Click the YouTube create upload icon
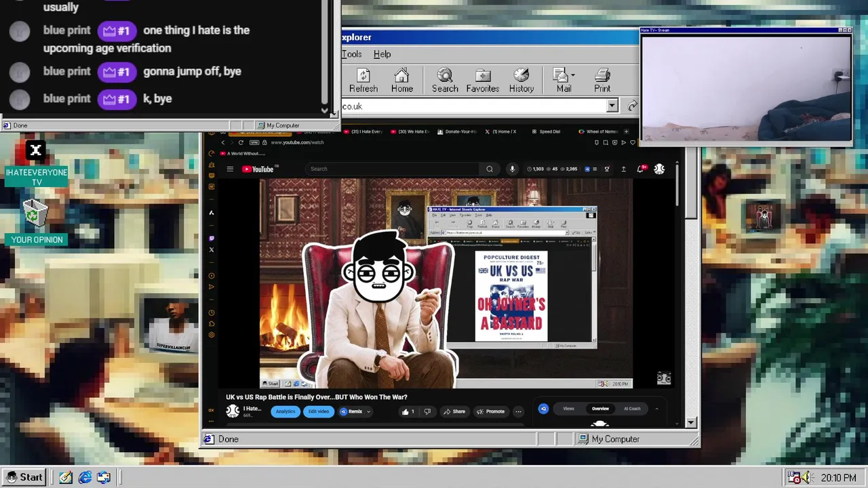The image size is (868, 488). (623, 169)
